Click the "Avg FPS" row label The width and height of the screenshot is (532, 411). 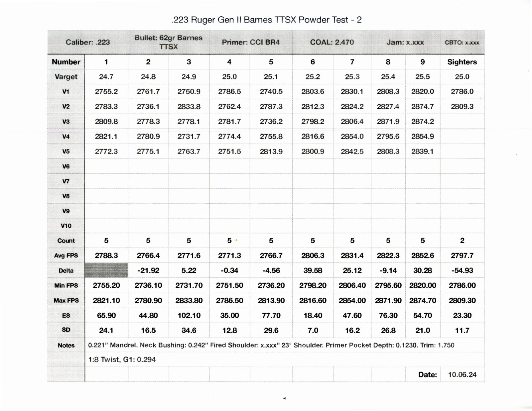[x=66, y=256]
